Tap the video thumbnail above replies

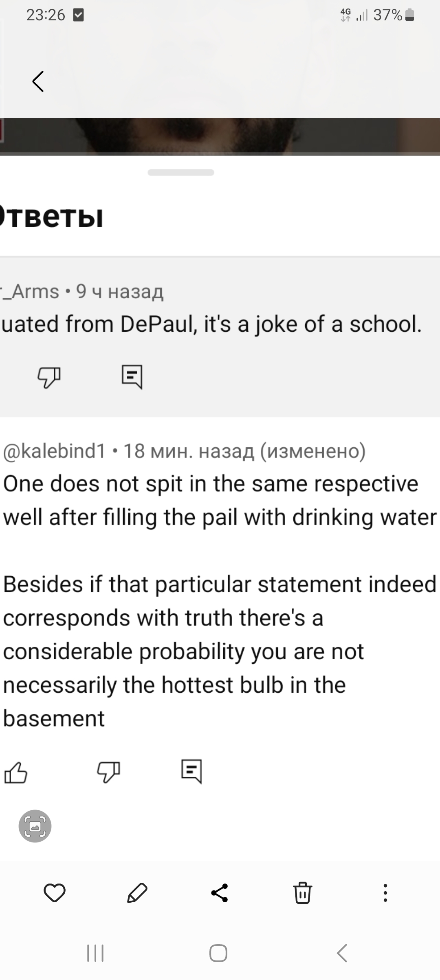220,136
